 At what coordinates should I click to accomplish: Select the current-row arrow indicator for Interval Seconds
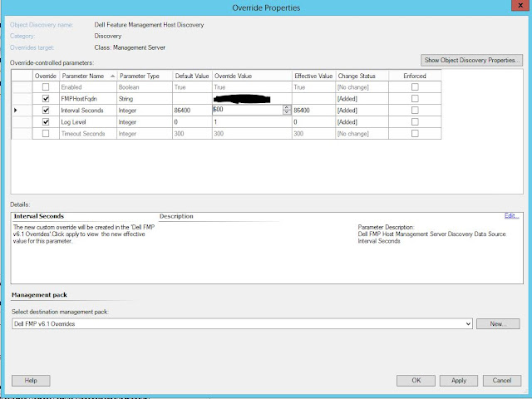pos(16,111)
